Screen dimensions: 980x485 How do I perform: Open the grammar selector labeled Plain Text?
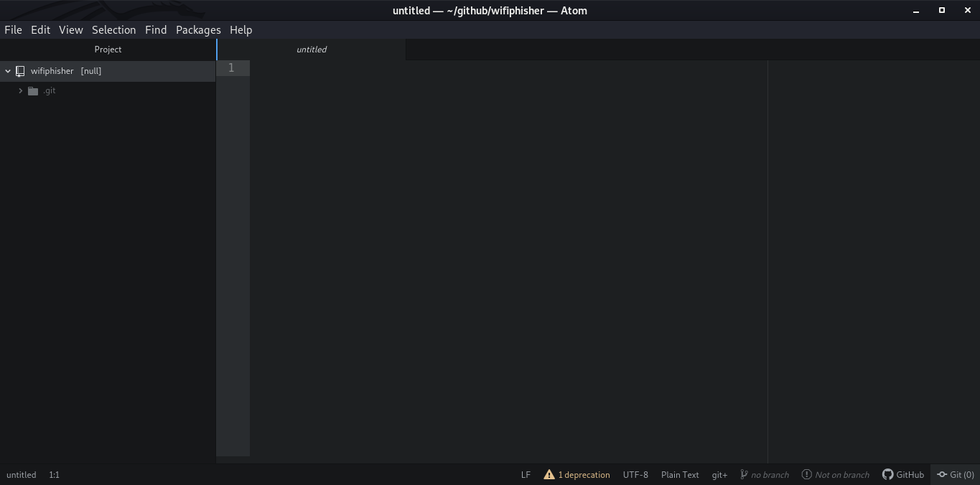pos(679,474)
